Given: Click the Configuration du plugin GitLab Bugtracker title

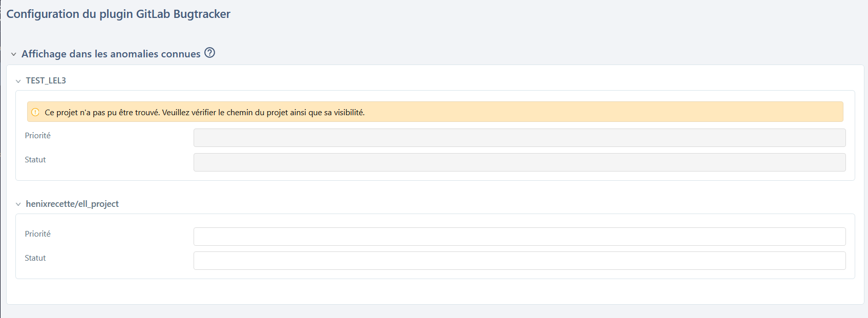Looking at the screenshot, I should coord(118,14).
